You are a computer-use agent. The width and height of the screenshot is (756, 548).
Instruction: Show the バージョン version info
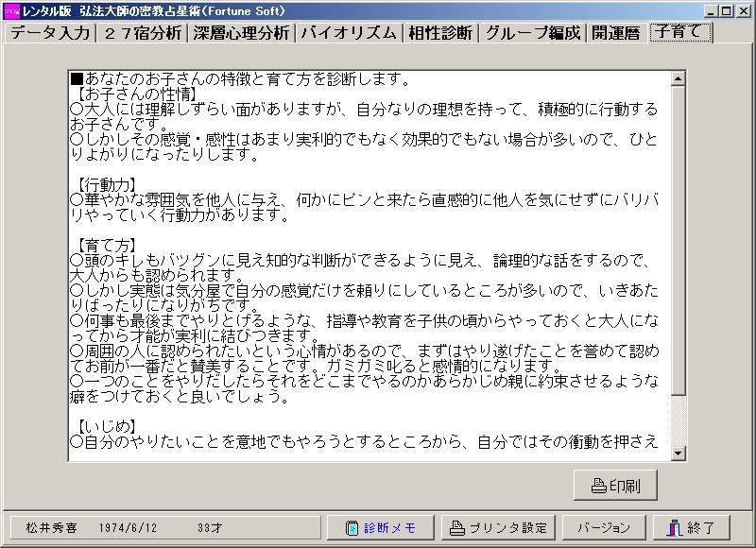[x=604, y=528]
